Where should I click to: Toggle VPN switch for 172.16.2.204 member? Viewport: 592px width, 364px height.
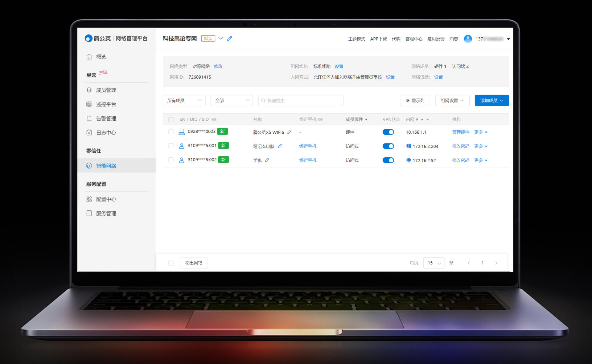tap(388, 146)
